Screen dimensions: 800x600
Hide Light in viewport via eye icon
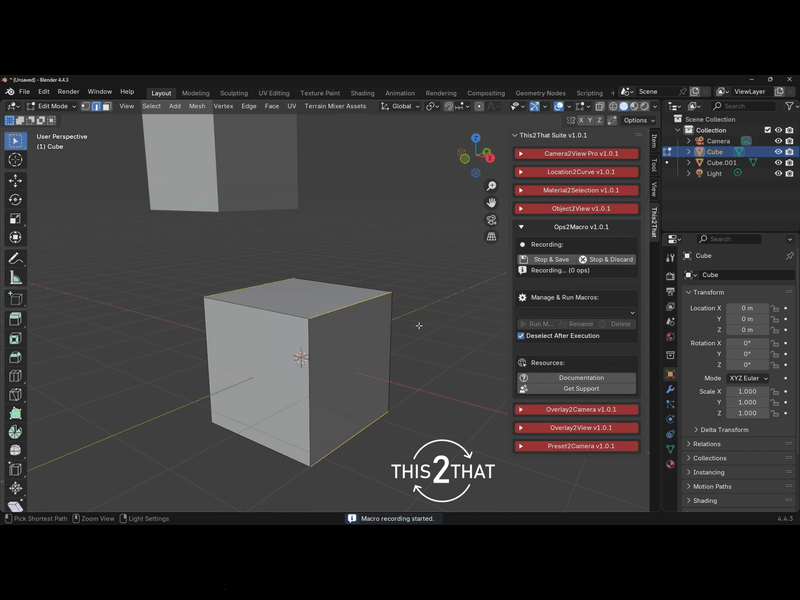(778, 173)
